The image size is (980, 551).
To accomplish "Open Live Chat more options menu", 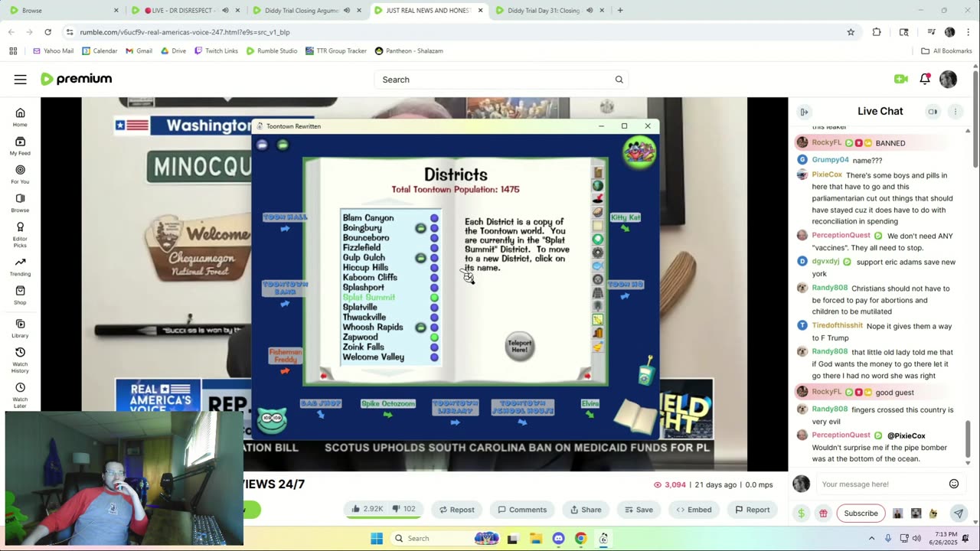I will [955, 112].
